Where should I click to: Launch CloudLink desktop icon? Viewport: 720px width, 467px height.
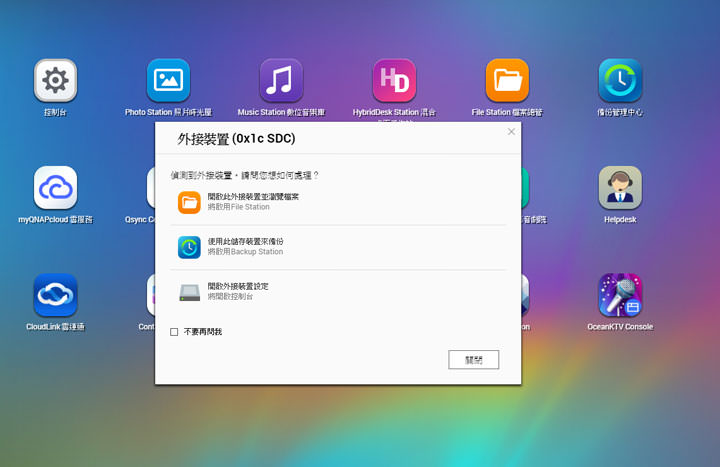55,295
